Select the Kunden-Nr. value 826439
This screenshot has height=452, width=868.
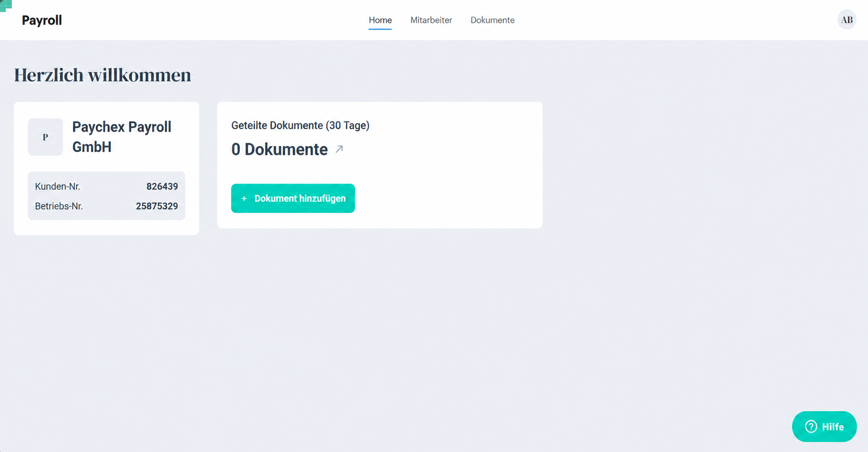pos(162,186)
